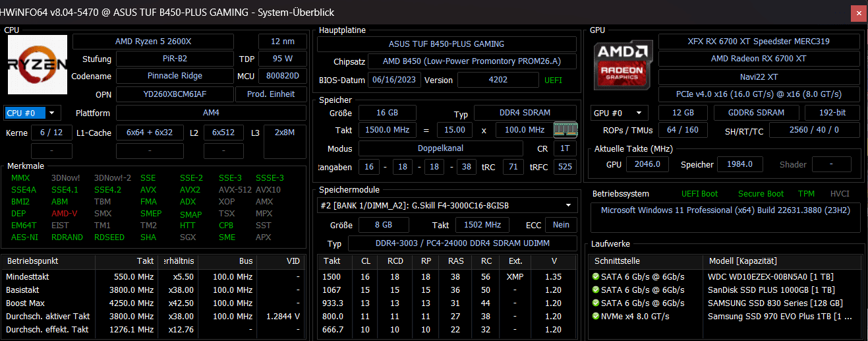Click the Modell [Kapazität] column header
The height and width of the screenshot is (341, 868).
[x=781, y=261]
